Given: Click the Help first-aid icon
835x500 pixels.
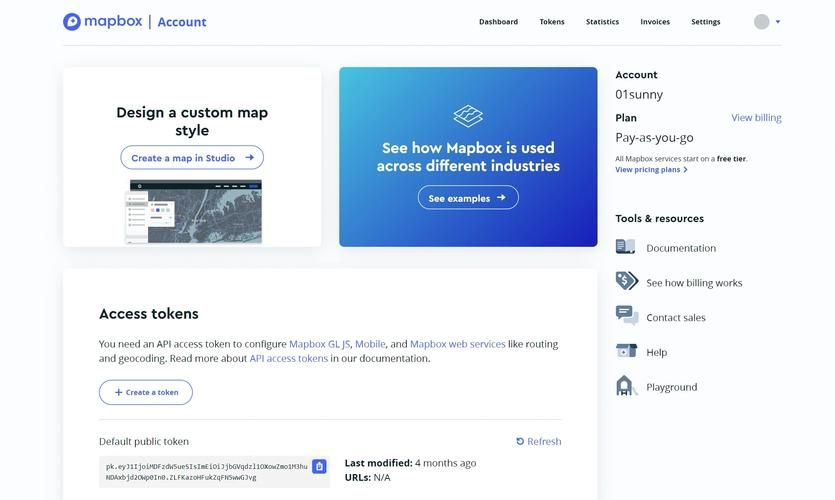Looking at the screenshot, I should 626,350.
